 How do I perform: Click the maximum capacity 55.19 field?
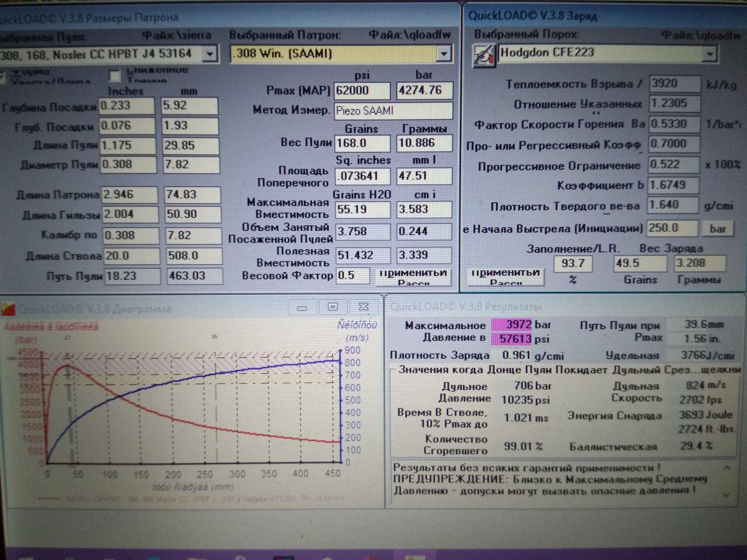[x=362, y=210]
